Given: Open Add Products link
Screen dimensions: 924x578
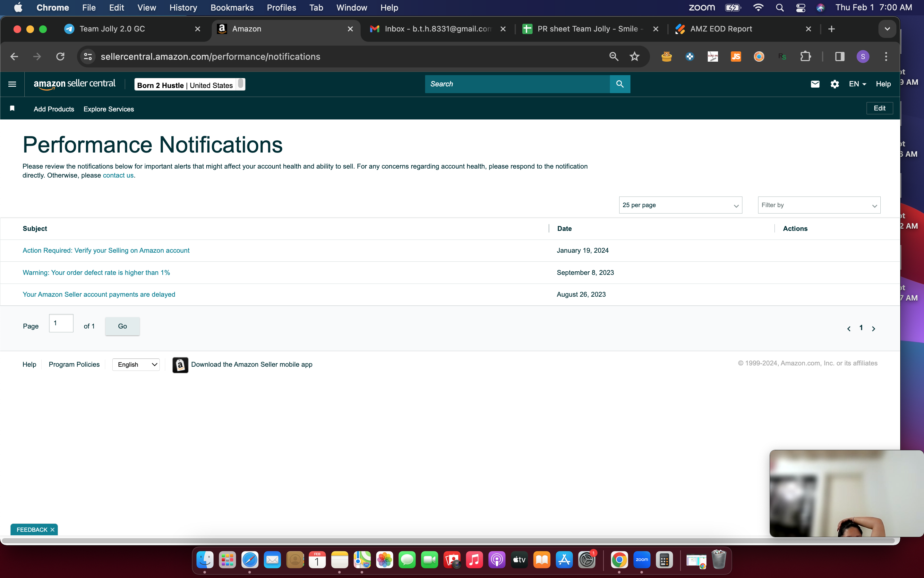Looking at the screenshot, I should tap(54, 109).
